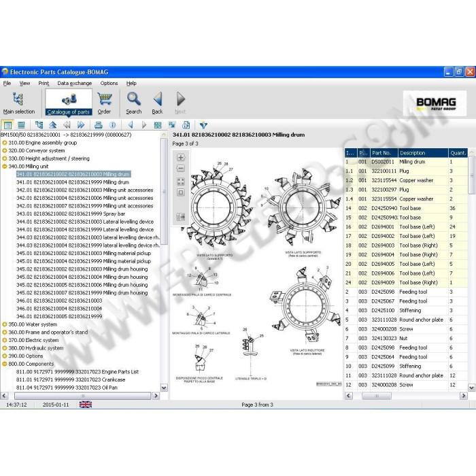Click the parts table vertical scrollbar thumb
This screenshot has width=476, height=476.
[x=471, y=175]
